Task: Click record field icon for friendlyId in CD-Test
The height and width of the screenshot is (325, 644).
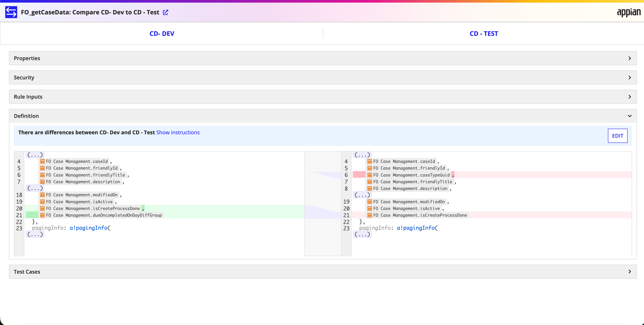Action: point(369,168)
